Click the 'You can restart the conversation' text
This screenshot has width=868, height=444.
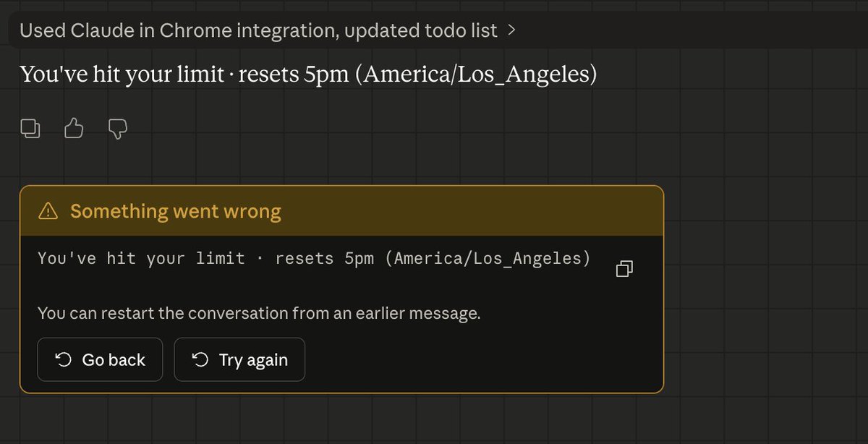259,314
